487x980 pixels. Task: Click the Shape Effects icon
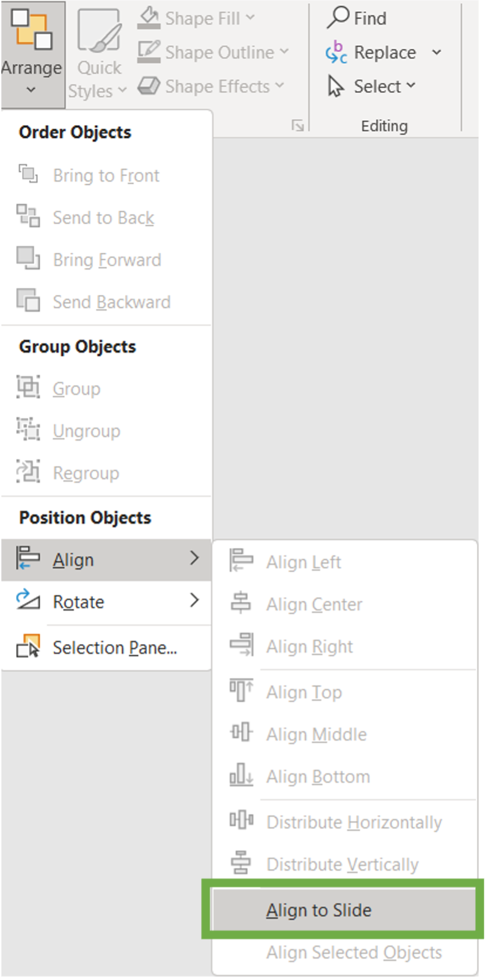click(x=148, y=86)
